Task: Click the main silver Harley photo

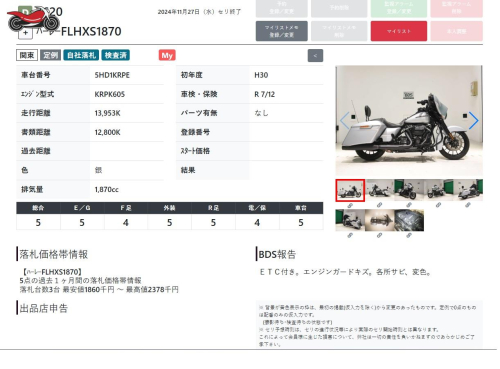Action: point(409,121)
